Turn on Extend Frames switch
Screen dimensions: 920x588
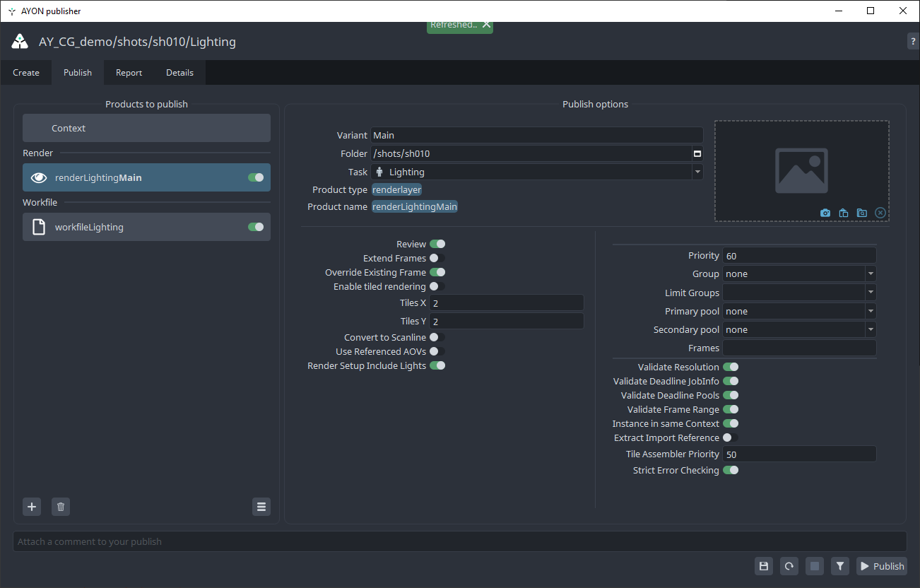pyautogui.click(x=437, y=259)
